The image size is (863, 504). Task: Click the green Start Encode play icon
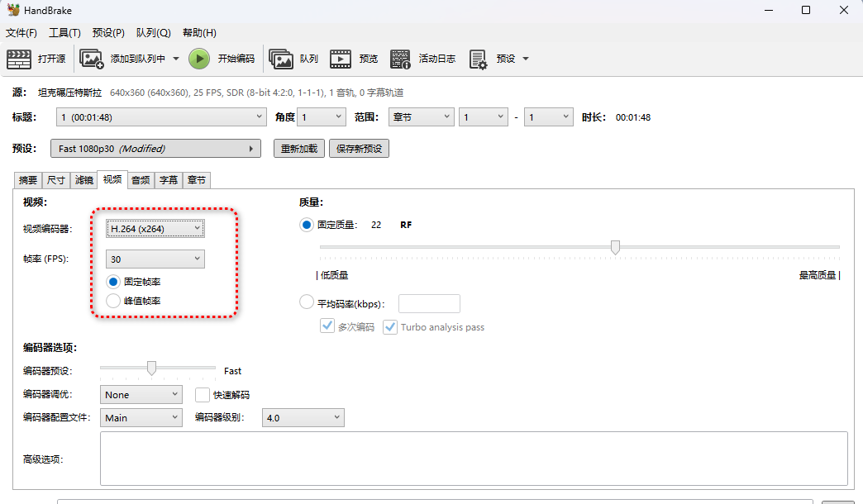point(199,59)
